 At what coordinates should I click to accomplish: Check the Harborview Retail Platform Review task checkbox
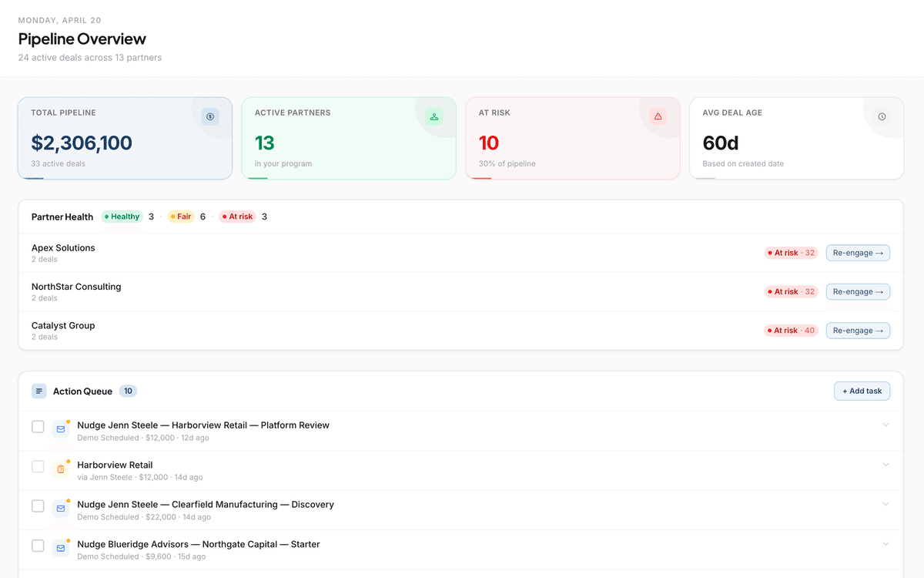(38, 427)
